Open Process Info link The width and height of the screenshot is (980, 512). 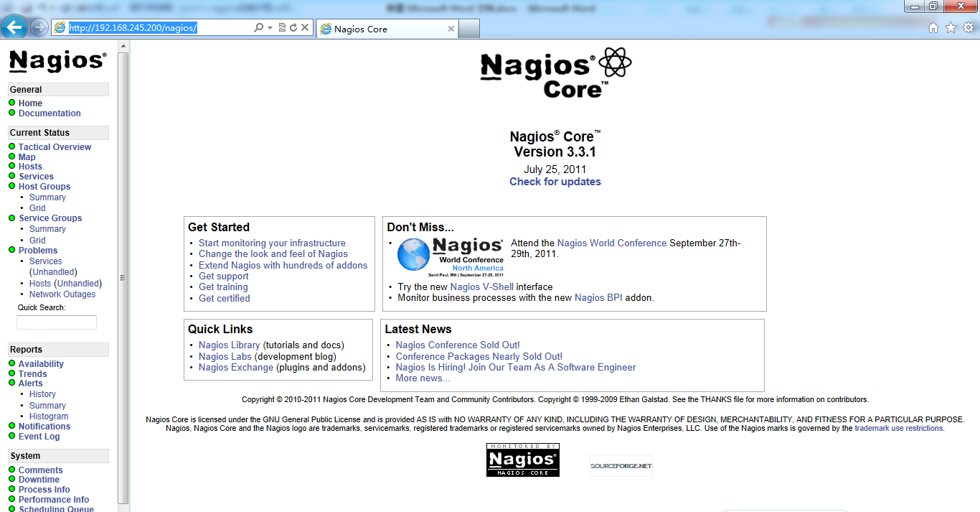point(44,490)
